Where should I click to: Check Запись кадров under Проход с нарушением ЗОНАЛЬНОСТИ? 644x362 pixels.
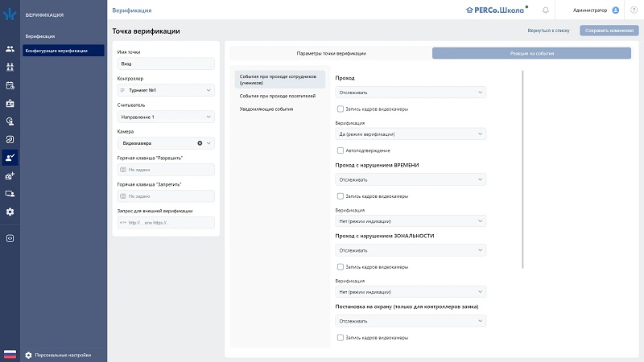[x=341, y=266]
